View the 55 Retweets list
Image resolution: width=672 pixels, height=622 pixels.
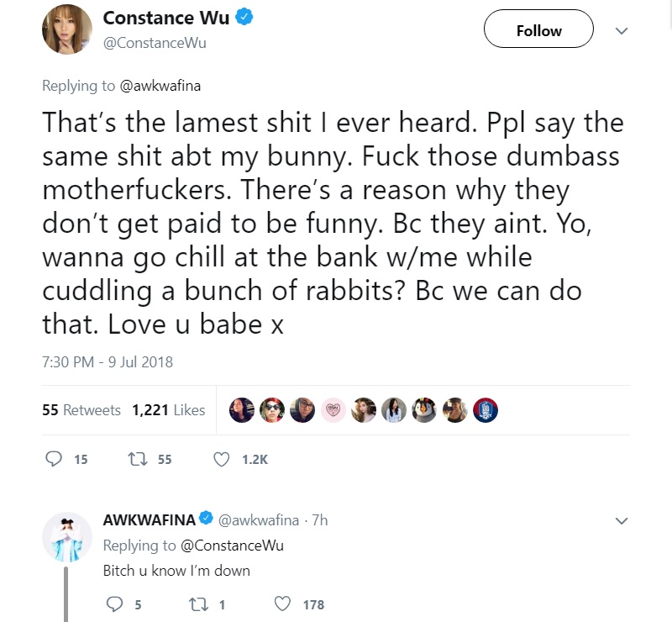coord(81,410)
